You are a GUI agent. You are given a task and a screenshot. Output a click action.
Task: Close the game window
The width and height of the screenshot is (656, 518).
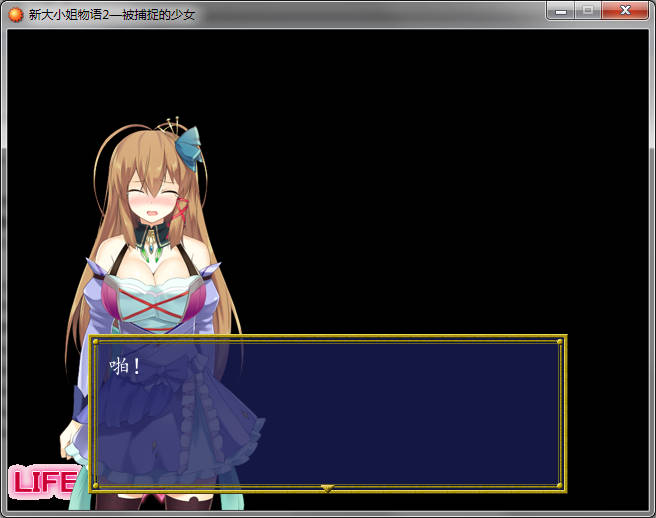click(x=625, y=10)
